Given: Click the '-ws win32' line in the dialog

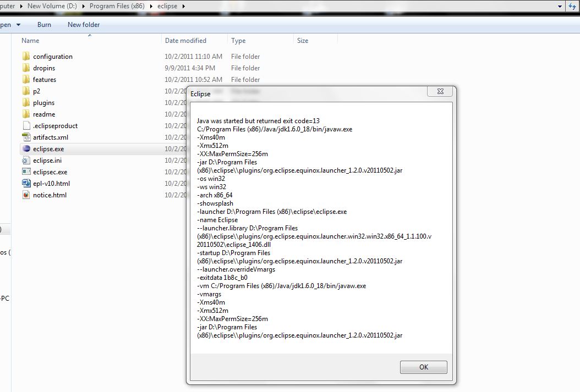Looking at the screenshot, I should point(211,187).
